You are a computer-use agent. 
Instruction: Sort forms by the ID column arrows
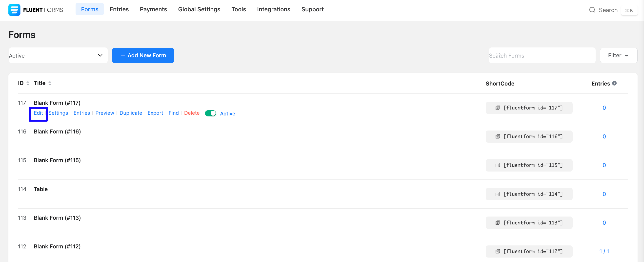tap(28, 83)
